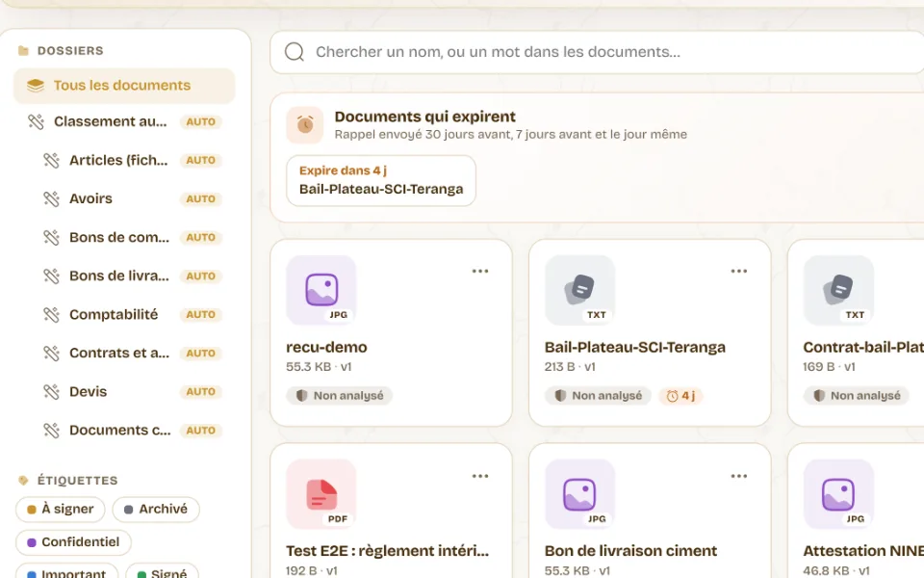Open expiring Bail-Plateau-SCI-Teranga reminder card
This screenshot has width=924, height=578.
click(381, 180)
